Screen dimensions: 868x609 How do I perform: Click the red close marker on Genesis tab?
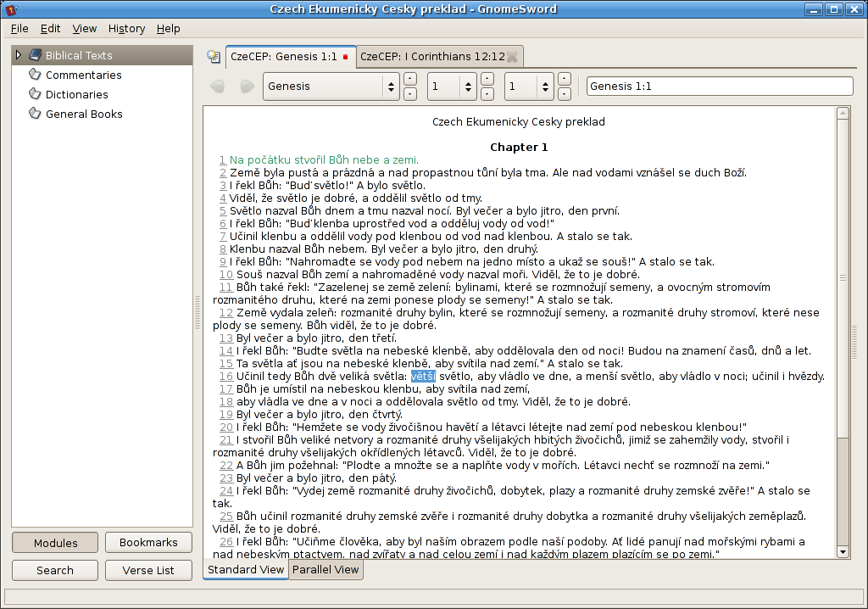(x=346, y=57)
